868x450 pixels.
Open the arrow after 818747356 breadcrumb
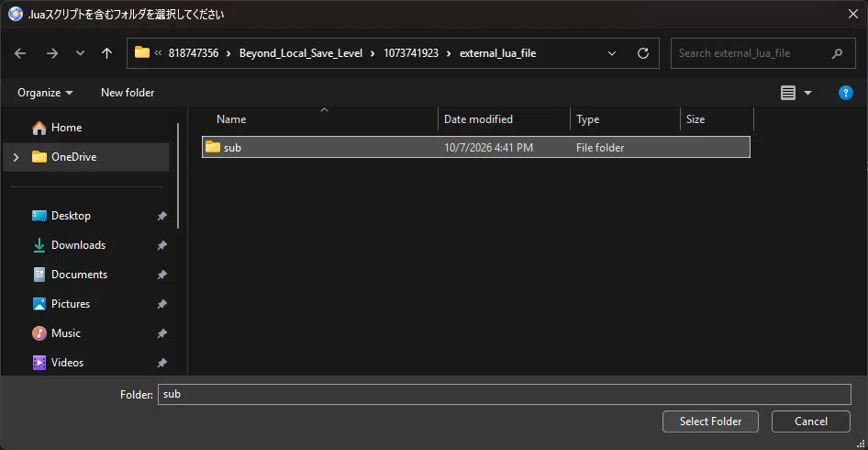pyautogui.click(x=228, y=53)
